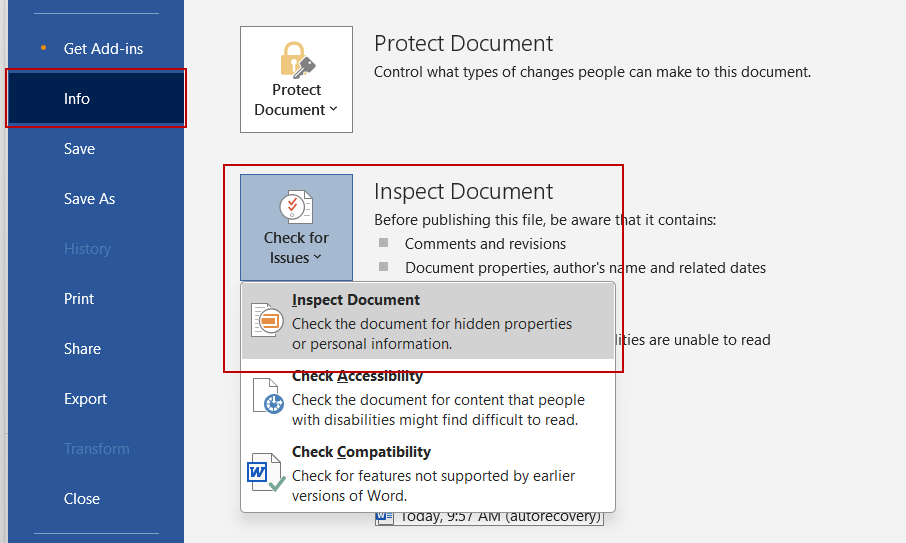The image size is (906, 543).
Task: Click the greyed-out History item
Action: tap(87, 249)
